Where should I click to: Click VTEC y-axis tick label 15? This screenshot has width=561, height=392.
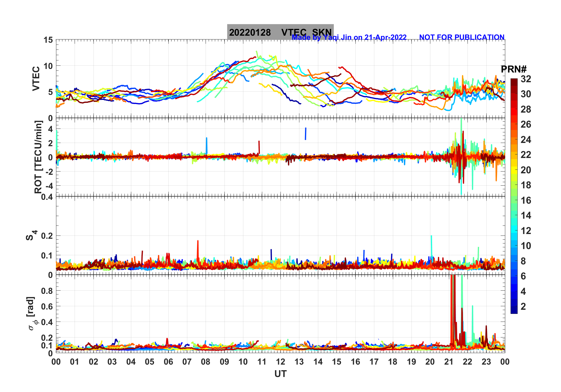48,40
